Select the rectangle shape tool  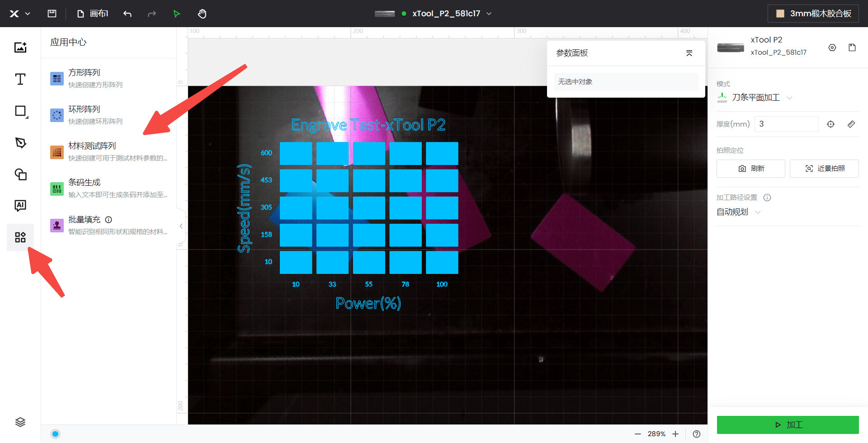(x=20, y=111)
